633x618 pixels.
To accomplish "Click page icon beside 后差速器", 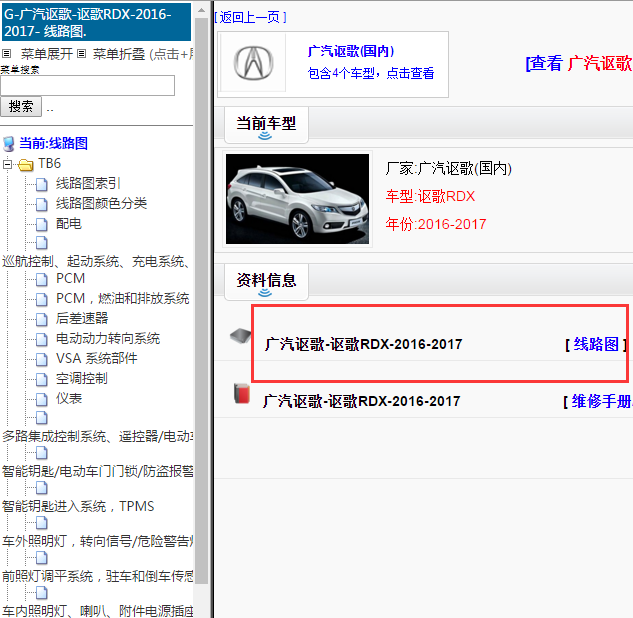I will pyautogui.click(x=42, y=319).
